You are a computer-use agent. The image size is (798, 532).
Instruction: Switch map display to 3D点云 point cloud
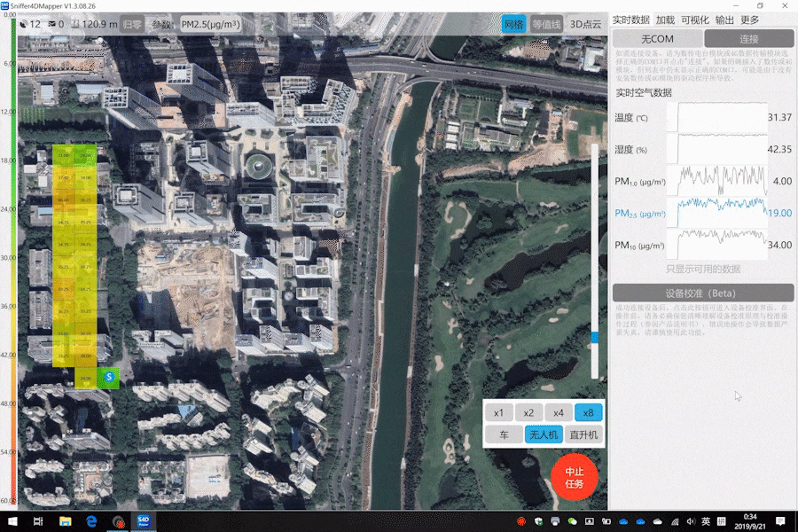pyautogui.click(x=585, y=25)
